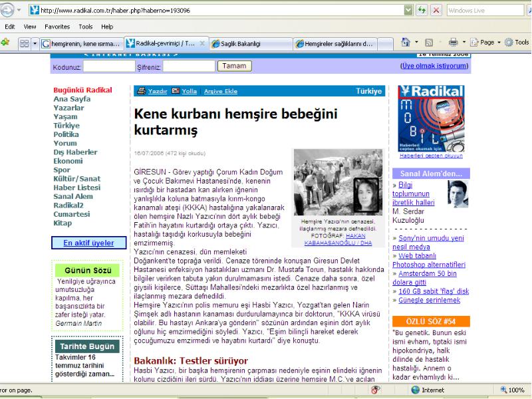Click the Print icon in toolbar

(x=454, y=43)
